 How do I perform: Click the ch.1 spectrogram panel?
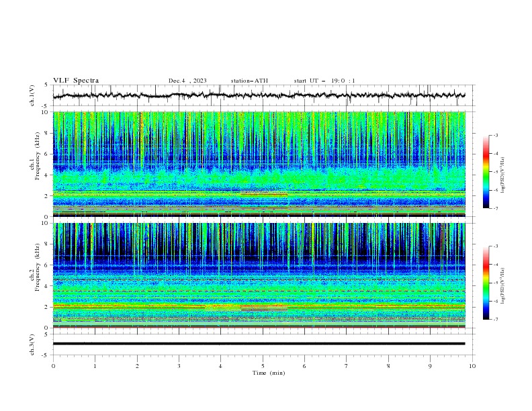(259, 164)
